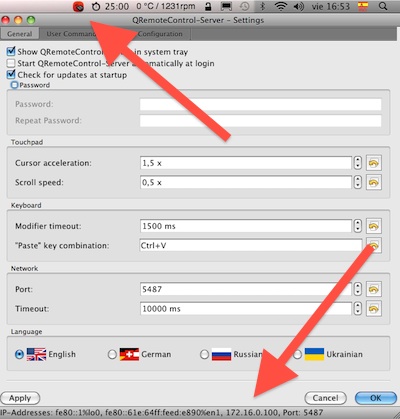
Task: Reset Scroll speed to default
Action: [x=374, y=182]
